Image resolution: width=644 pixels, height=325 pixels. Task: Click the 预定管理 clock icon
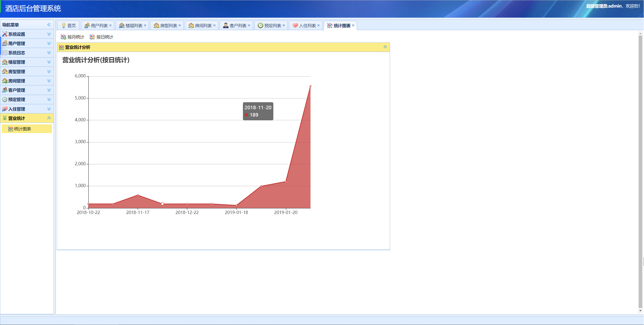(5, 99)
